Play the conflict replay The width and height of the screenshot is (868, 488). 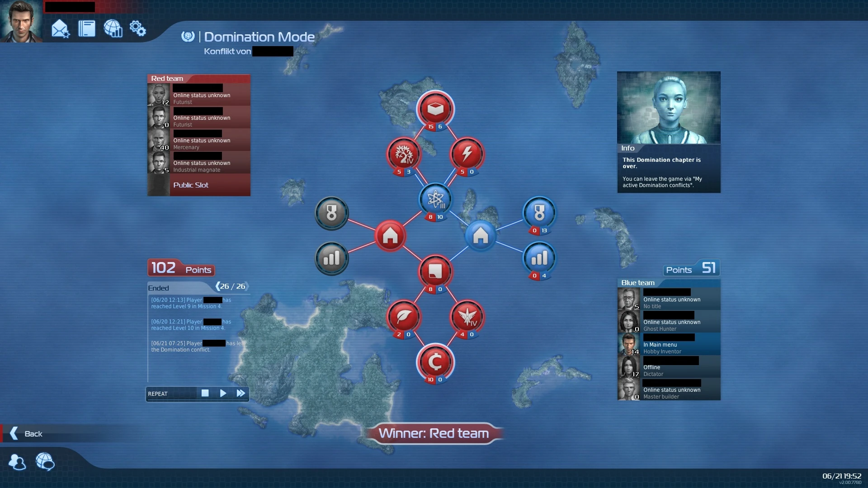(x=223, y=393)
